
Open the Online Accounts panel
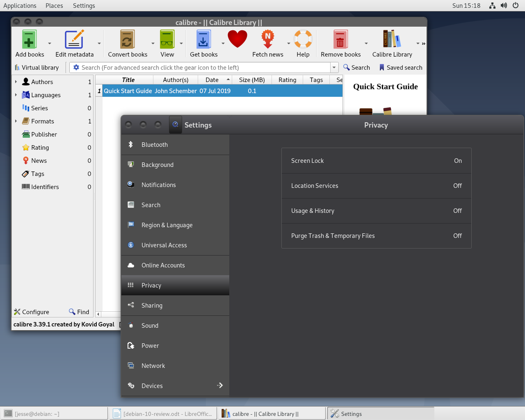175,265
